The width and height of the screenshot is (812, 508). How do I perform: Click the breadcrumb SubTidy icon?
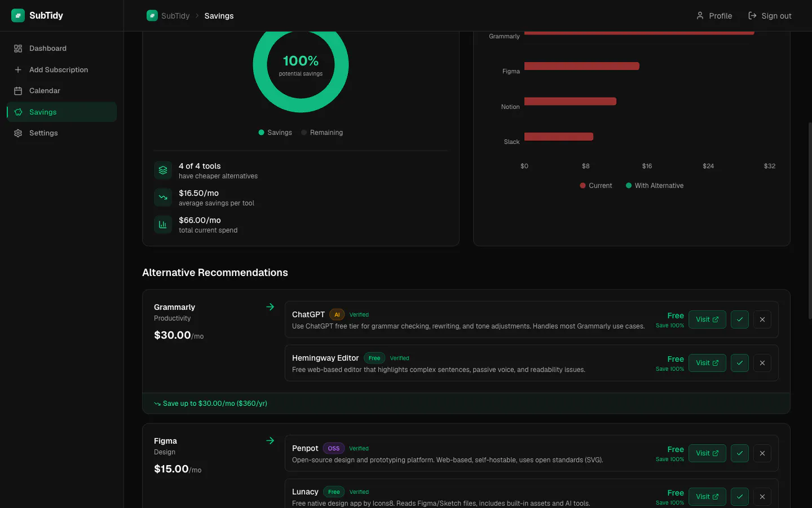tap(152, 16)
